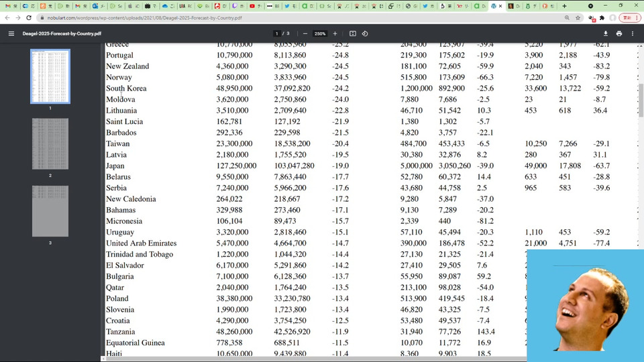Viewport: 644px width, 362px height.
Task: Reload the current page
Action: click(x=29, y=18)
